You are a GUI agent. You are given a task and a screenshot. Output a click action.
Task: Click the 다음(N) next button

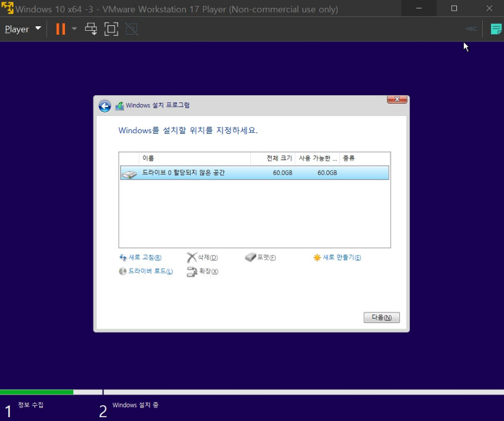(381, 317)
